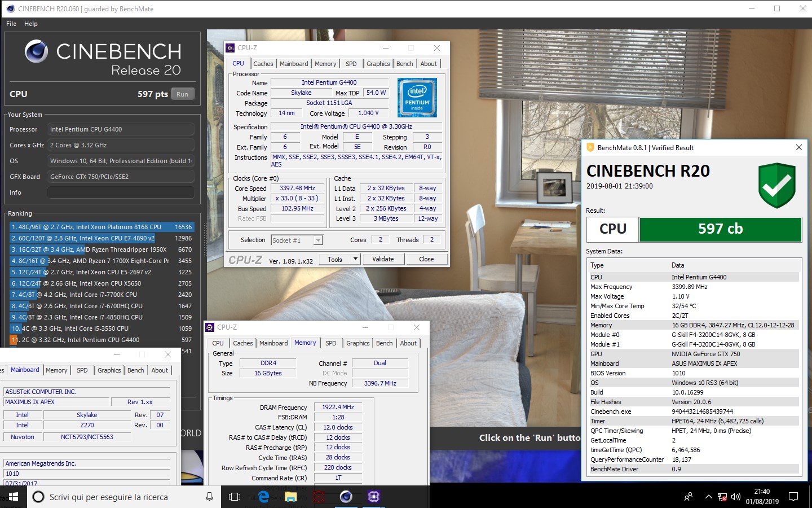Image resolution: width=812 pixels, height=508 pixels.
Task: Switch to Mainboard tab in upper CPU-Z window
Action: pos(294,64)
